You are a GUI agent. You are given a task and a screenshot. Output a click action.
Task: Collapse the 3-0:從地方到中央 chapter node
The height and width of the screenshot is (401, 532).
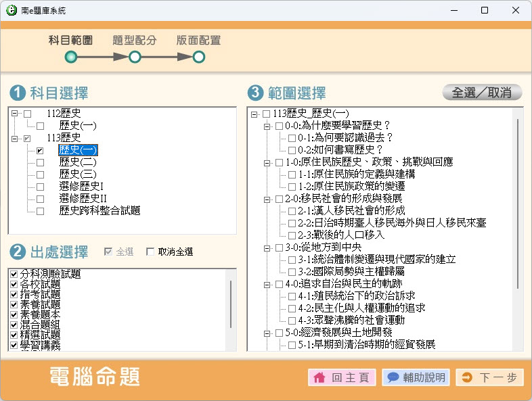(x=267, y=247)
